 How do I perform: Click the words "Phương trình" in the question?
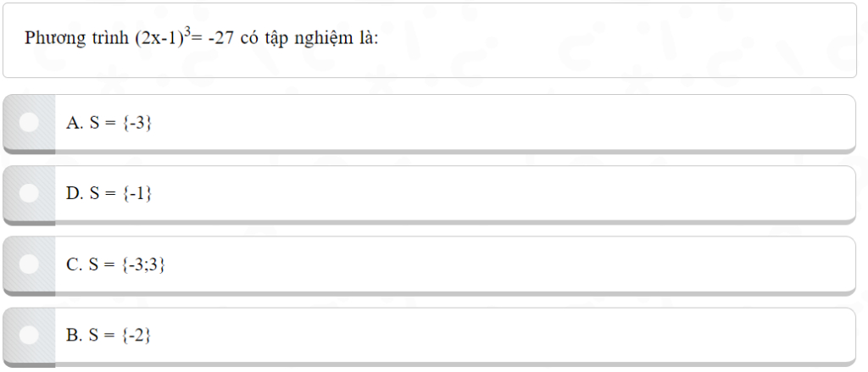(x=77, y=39)
